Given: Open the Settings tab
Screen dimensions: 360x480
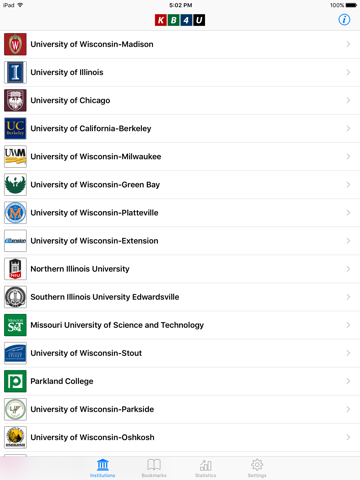Looking at the screenshot, I should tap(257, 468).
